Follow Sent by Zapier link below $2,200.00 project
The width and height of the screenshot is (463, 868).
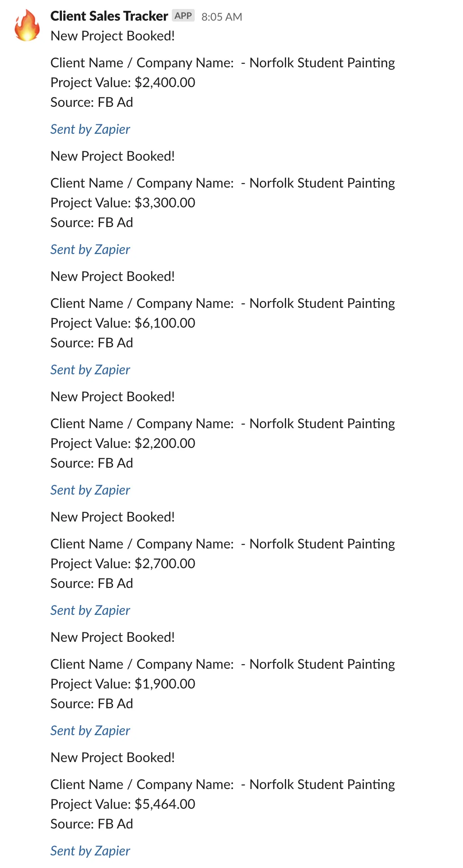(x=90, y=490)
